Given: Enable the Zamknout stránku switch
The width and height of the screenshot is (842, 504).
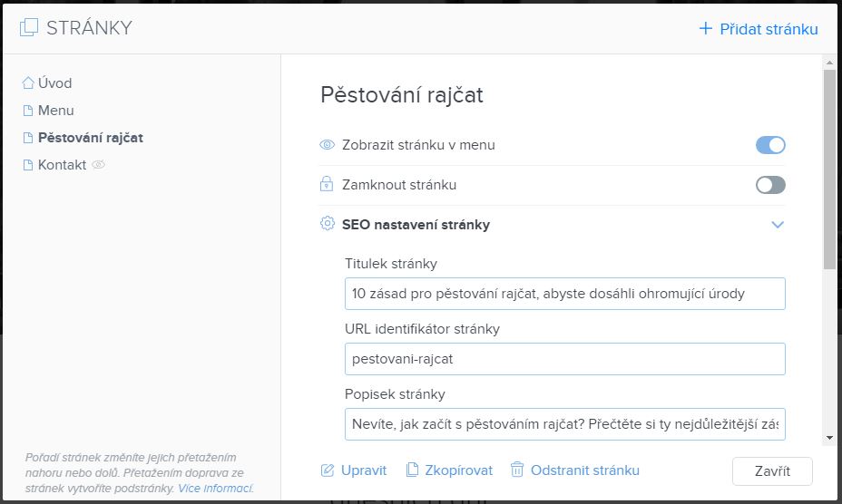Looking at the screenshot, I should coord(770,185).
